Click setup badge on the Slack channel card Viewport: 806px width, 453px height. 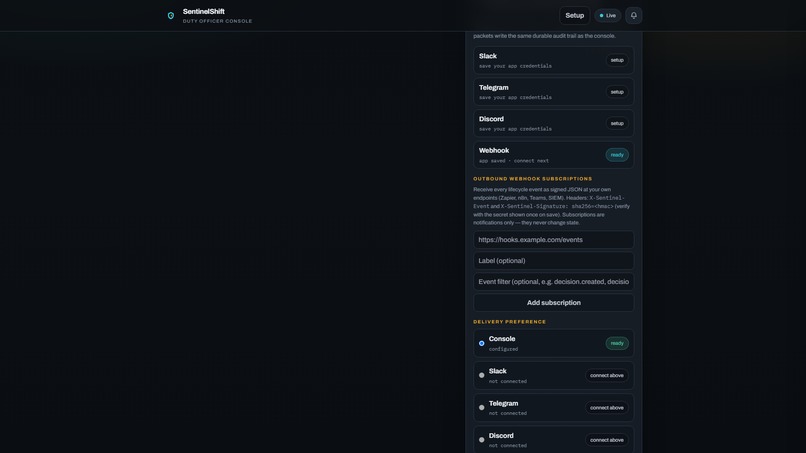[x=617, y=60]
